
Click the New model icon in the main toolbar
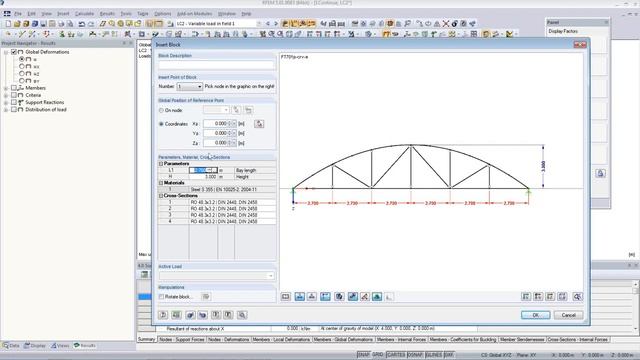tap(8, 24)
